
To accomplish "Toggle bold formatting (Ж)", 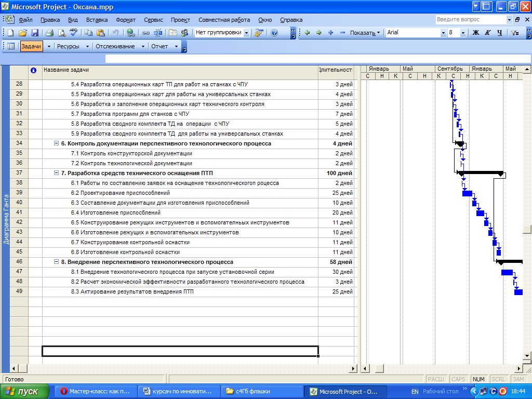I will pos(475,33).
